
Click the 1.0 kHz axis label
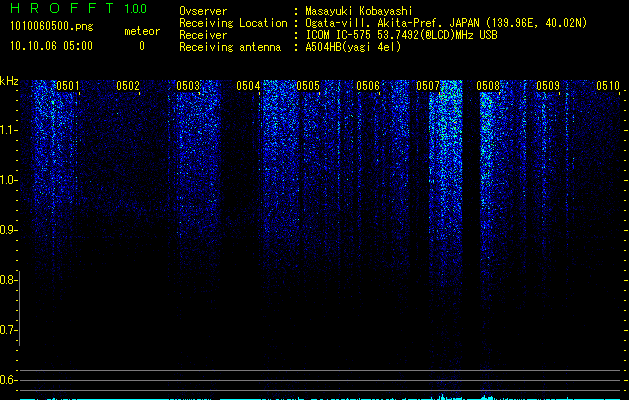[x=8, y=180]
